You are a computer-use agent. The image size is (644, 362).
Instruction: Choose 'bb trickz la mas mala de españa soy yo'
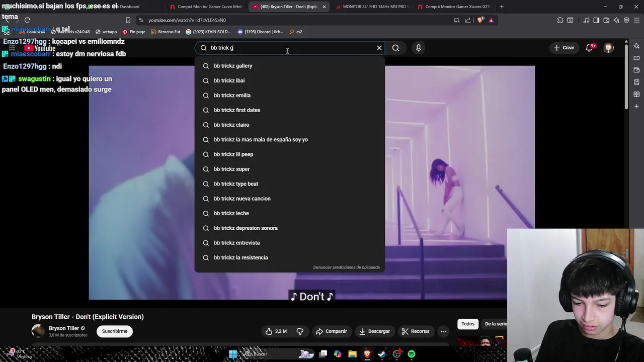tap(289, 139)
